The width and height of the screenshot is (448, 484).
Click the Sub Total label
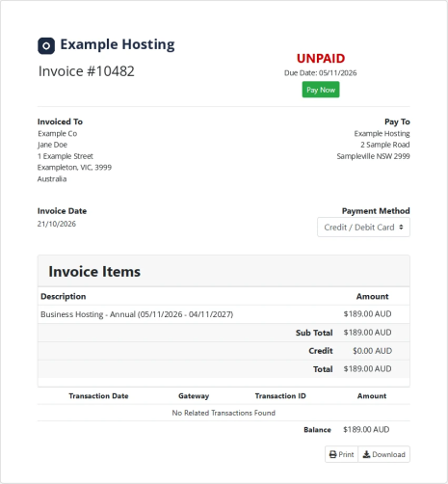click(314, 333)
